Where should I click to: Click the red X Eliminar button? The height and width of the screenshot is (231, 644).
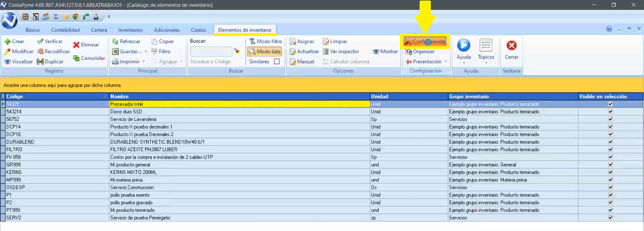coord(86,44)
